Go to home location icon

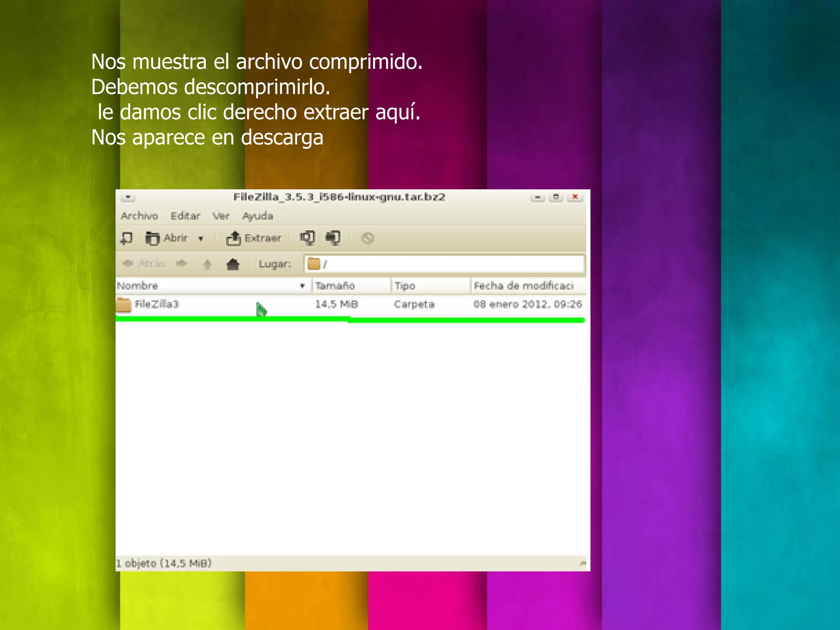click(233, 264)
